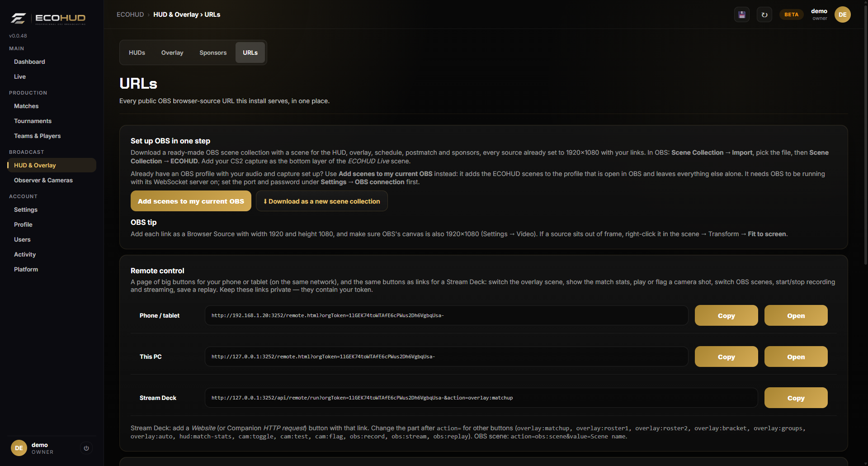This screenshot has height=466, width=868.
Task: Click the BETA badge
Action: click(791, 14)
